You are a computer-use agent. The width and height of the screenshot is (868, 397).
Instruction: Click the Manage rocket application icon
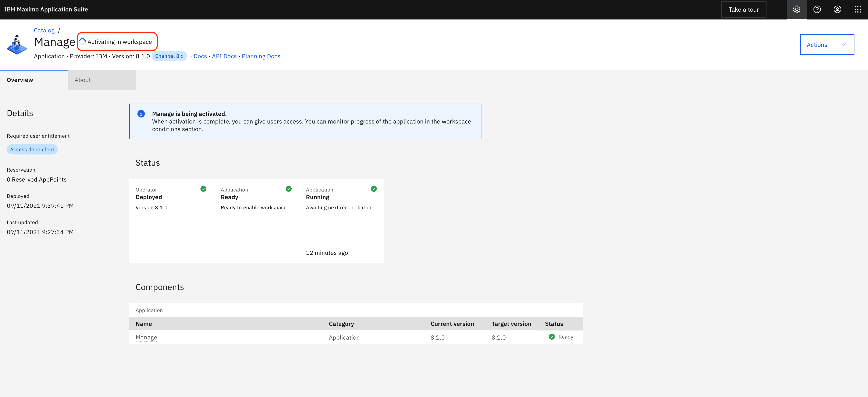click(17, 44)
